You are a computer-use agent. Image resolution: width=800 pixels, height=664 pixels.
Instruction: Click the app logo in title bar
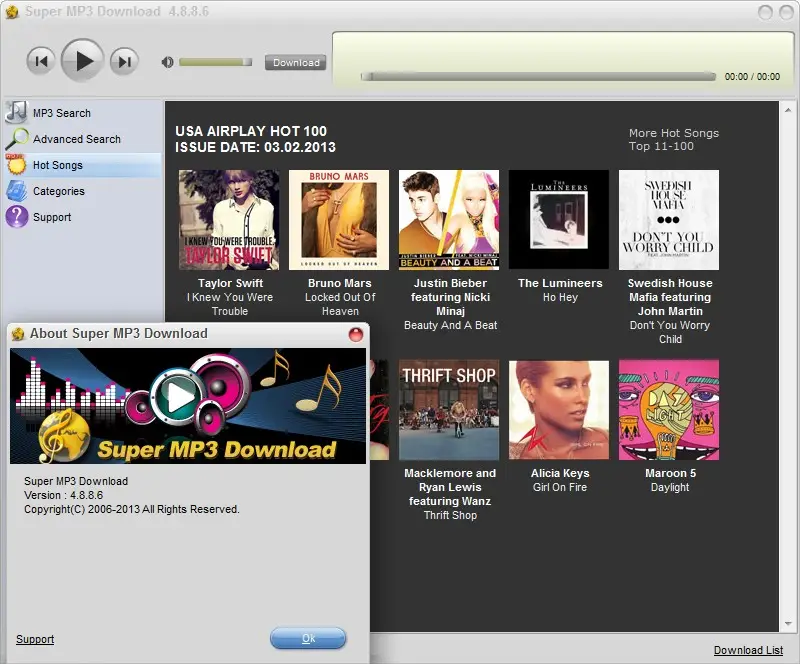12,11
